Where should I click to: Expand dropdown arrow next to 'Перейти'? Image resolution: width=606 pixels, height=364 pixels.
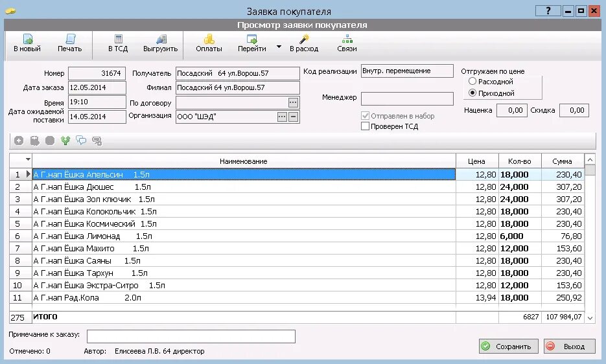[279, 47]
